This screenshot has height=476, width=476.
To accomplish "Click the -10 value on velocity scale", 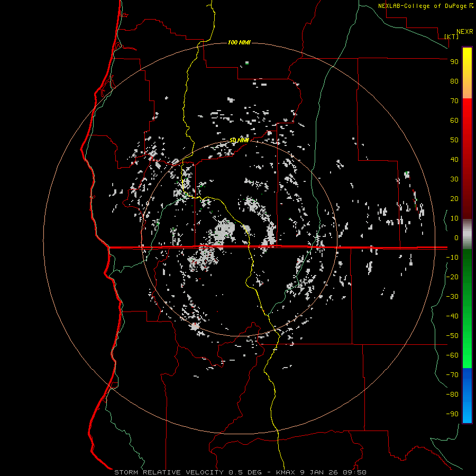I will (452, 258).
